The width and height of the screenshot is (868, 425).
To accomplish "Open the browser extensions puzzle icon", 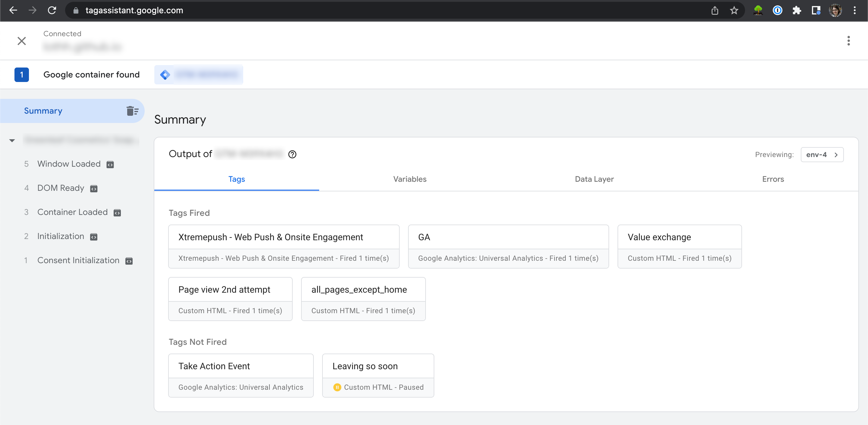I will click(797, 11).
